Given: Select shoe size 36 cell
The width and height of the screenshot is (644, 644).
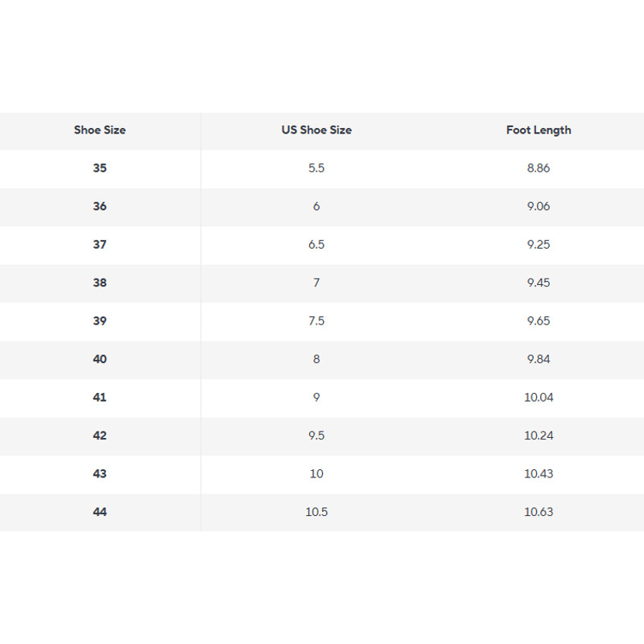Looking at the screenshot, I should pyautogui.click(x=100, y=206).
